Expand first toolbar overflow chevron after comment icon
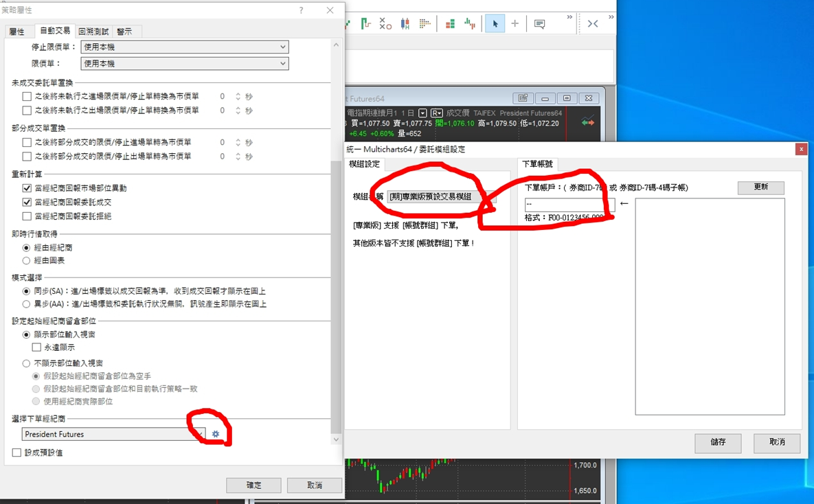 click(x=569, y=17)
